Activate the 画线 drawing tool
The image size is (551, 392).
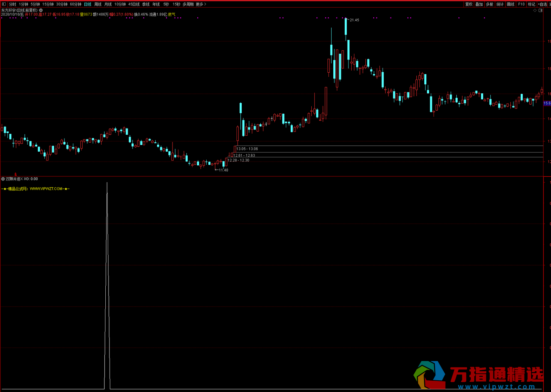[x=511, y=4]
